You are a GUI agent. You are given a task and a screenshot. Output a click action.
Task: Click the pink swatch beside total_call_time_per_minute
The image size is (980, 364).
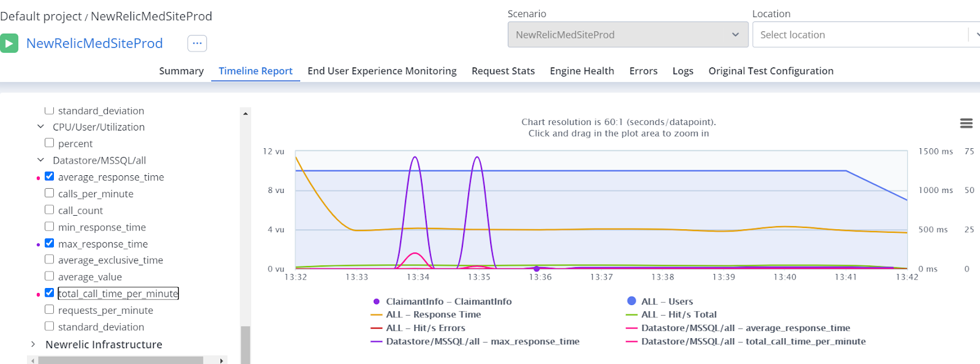pyautogui.click(x=38, y=295)
